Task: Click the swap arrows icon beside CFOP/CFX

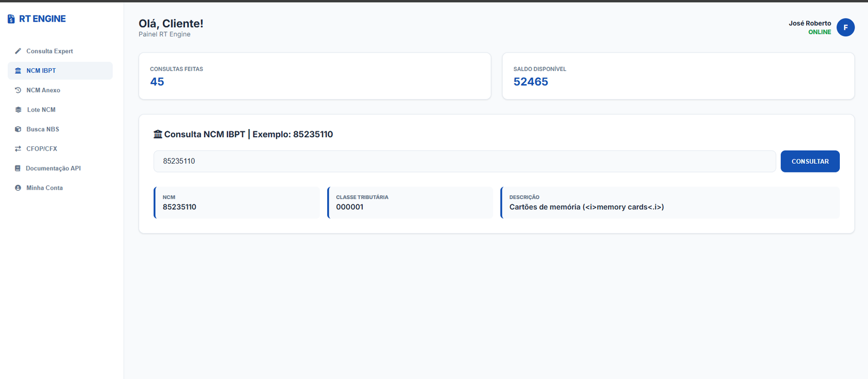Action: coord(18,149)
